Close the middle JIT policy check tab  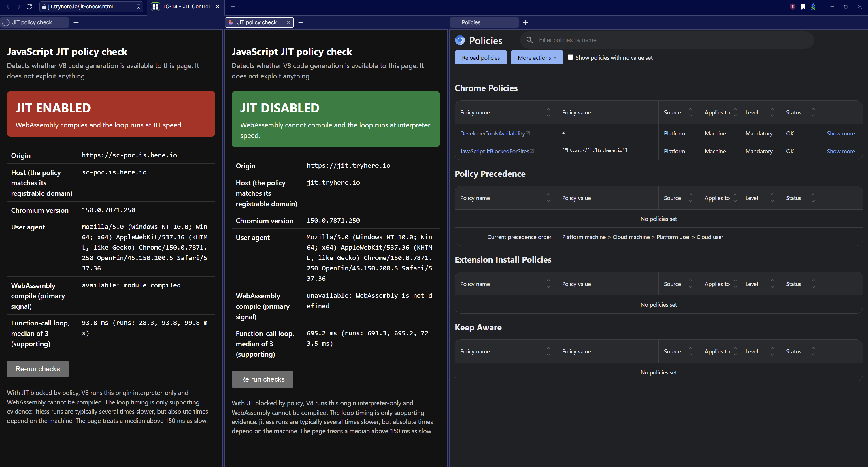coord(288,22)
